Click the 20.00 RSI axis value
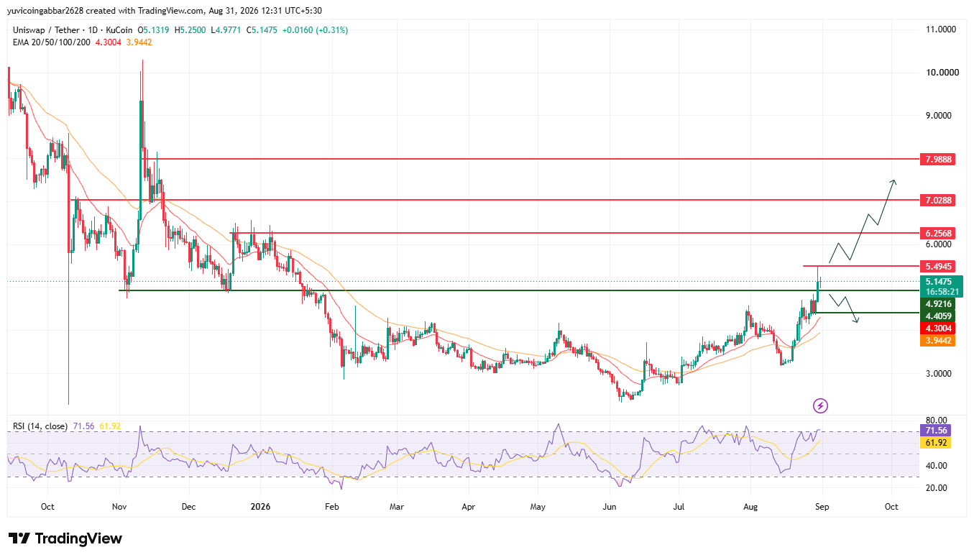 click(x=937, y=488)
